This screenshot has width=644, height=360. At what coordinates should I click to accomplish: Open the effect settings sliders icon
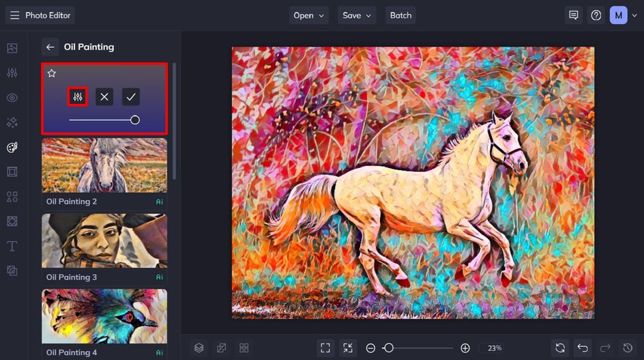78,97
